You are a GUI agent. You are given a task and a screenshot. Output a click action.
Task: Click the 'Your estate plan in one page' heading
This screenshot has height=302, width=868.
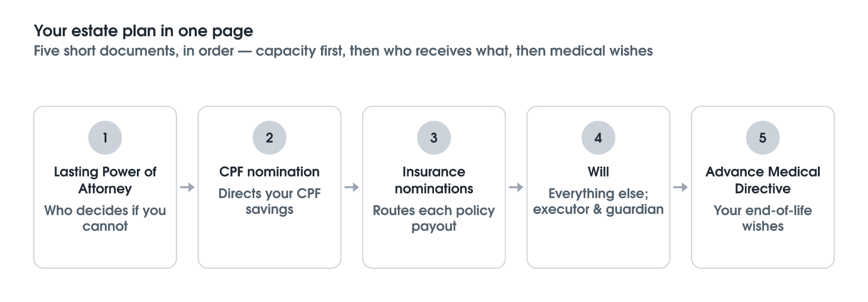[x=144, y=30]
